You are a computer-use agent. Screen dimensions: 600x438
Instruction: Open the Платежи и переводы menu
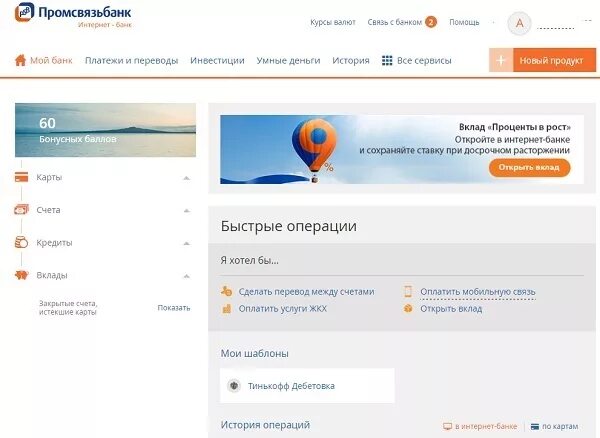[x=132, y=60]
